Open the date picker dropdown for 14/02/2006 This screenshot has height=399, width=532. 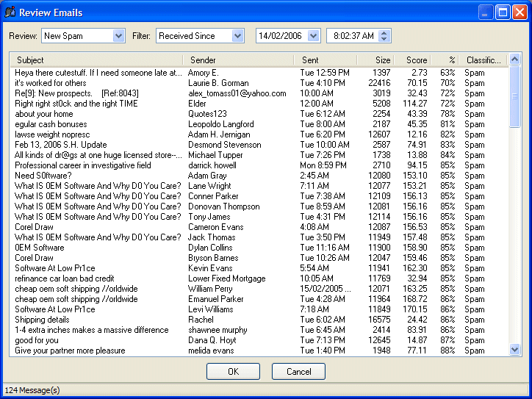tap(314, 35)
